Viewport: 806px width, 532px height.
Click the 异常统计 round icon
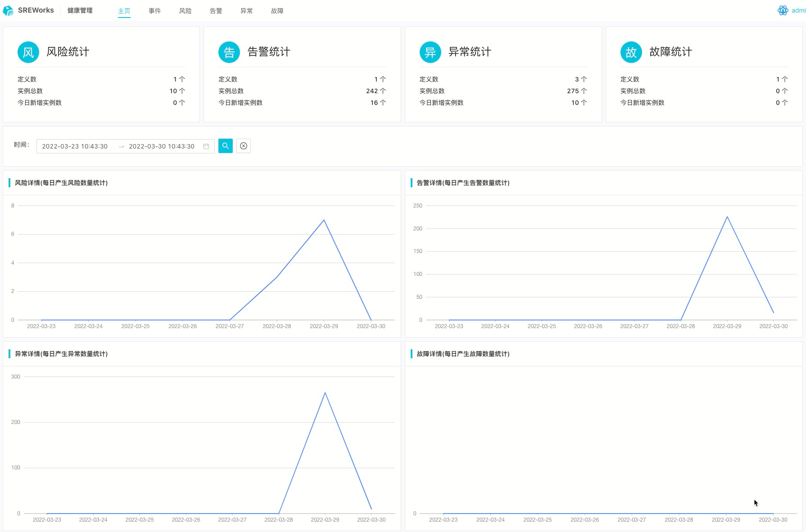430,52
